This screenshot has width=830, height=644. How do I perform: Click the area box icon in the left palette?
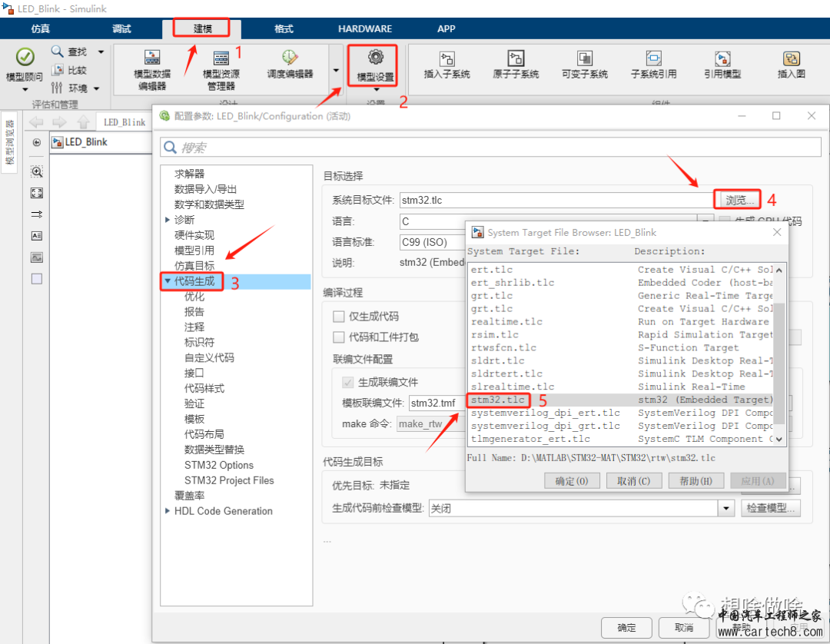point(37,279)
